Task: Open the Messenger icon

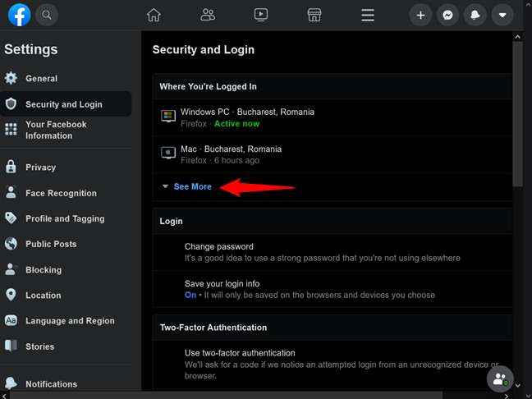Action: 448,15
